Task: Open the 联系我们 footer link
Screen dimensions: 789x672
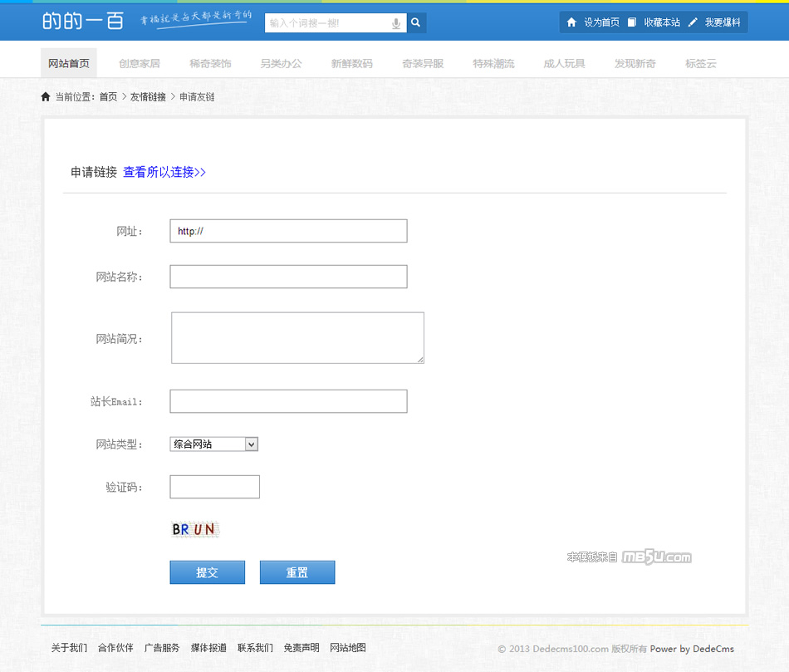Action: point(255,648)
